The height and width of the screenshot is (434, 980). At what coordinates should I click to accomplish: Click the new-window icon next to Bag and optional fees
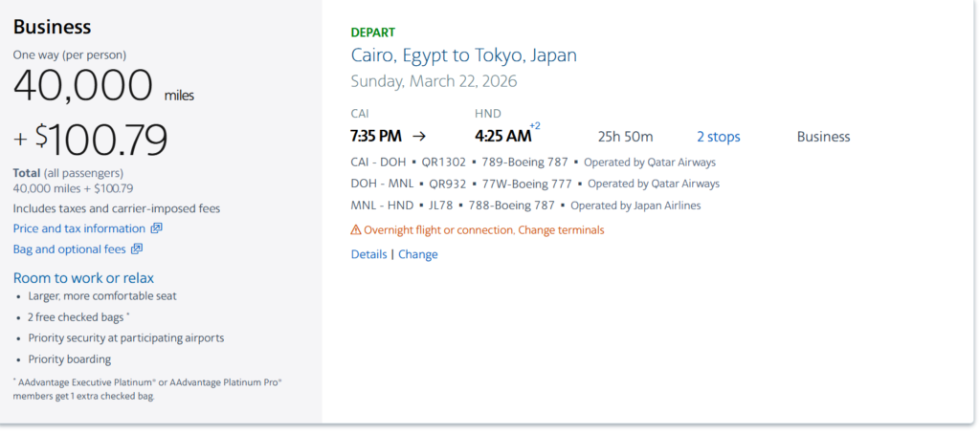point(137,250)
